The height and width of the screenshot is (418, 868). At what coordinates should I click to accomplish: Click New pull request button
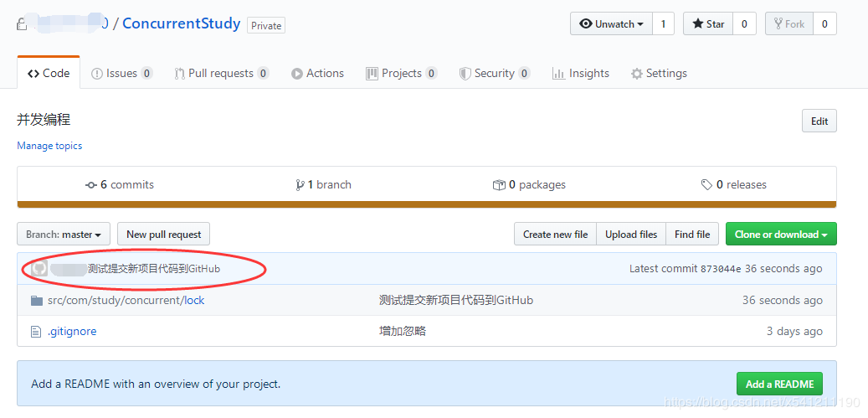(x=164, y=235)
